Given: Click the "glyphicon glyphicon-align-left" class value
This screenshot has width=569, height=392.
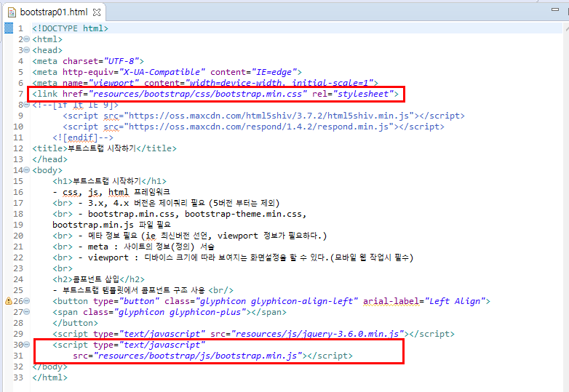Looking at the screenshot, I should pos(277,301).
